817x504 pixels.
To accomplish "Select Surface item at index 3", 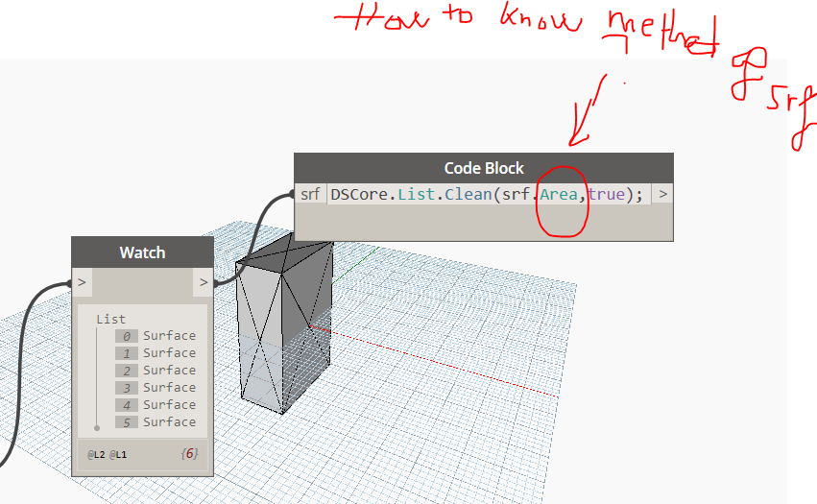I will [156, 387].
